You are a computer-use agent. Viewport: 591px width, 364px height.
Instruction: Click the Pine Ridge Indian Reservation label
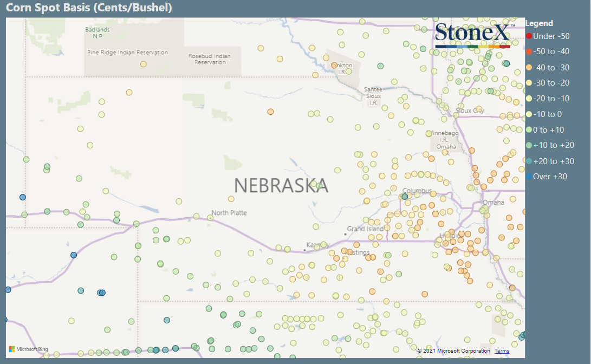click(x=127, y=53)
